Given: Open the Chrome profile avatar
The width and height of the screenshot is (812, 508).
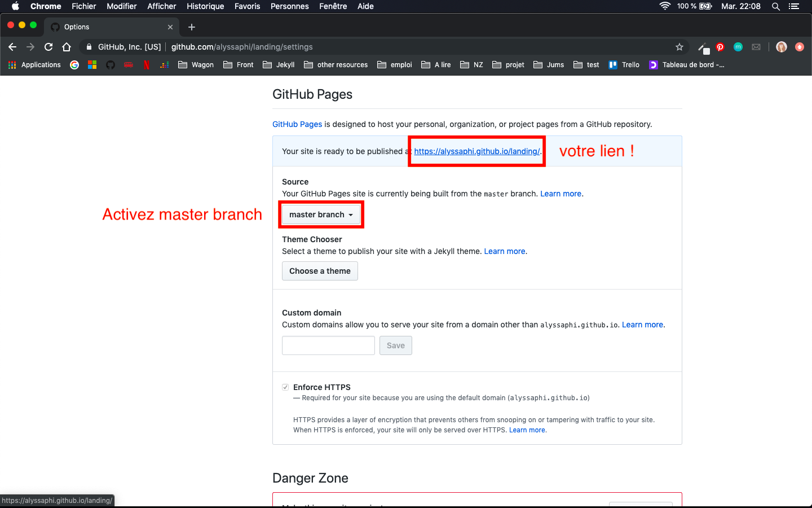Looking at the screenshot, I should coord(781,47).
